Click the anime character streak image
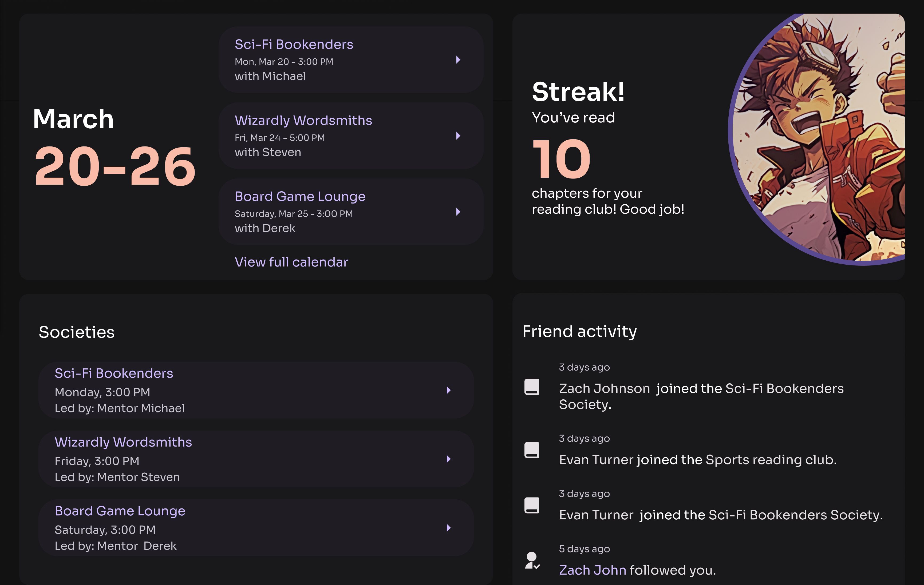This screenshot has height=585, width=924. 816,139
